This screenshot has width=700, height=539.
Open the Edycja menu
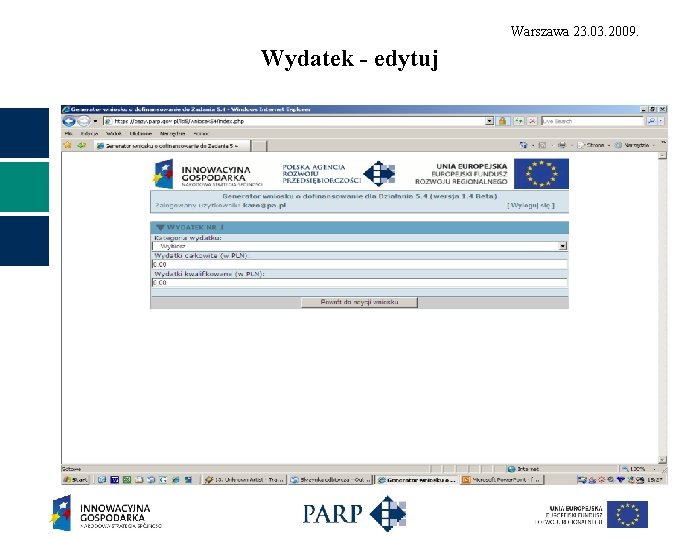89,134
